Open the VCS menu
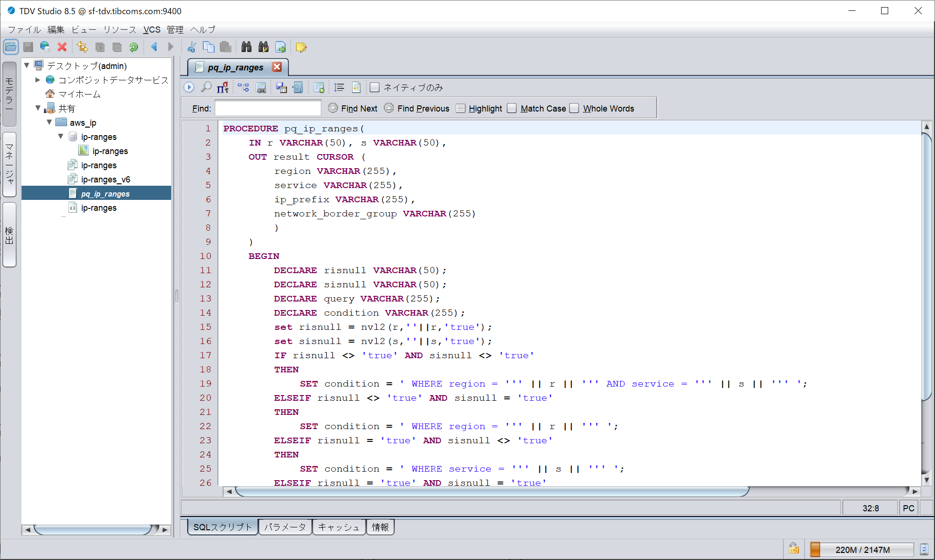Image resolution: width=935 pixels, height=560 pixels. [152, 29]
